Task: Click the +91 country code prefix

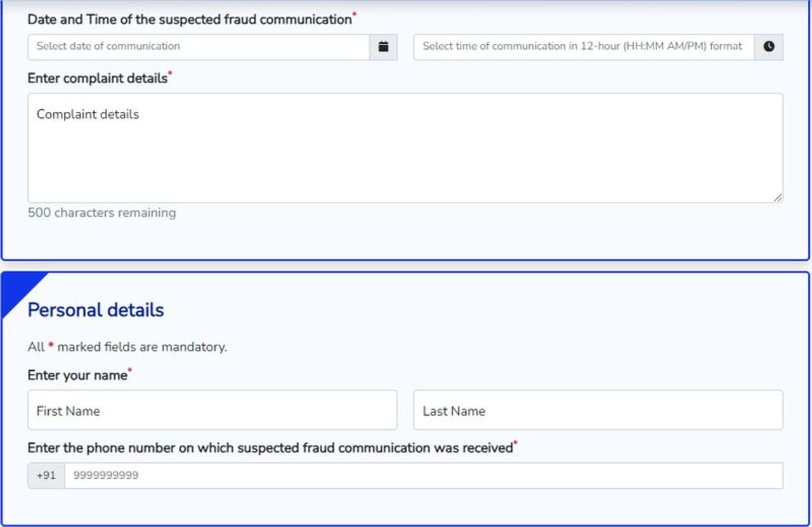Action: tap(46, 475)
